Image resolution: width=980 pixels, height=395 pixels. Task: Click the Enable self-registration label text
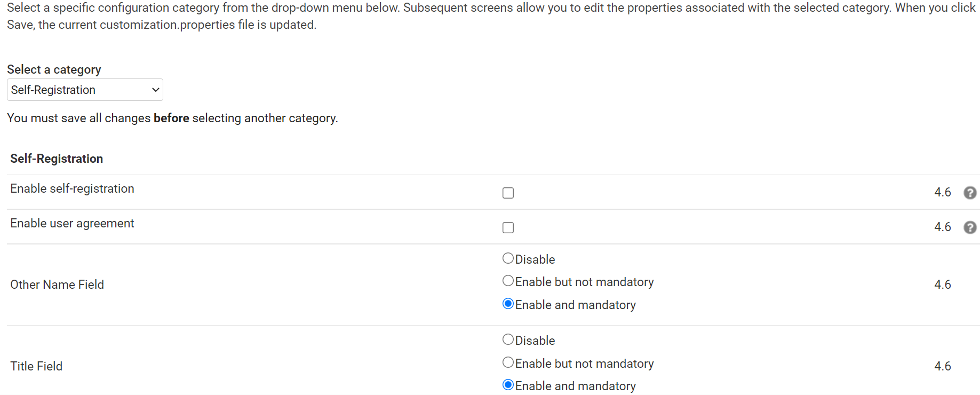(x=72, y=188)
